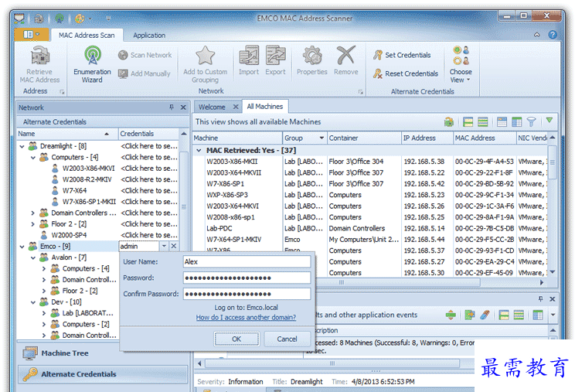The width and height of the screenshot is (575, 392).
Task: Click quick access toolbar dropdown arrow
Action: [108, 19]
